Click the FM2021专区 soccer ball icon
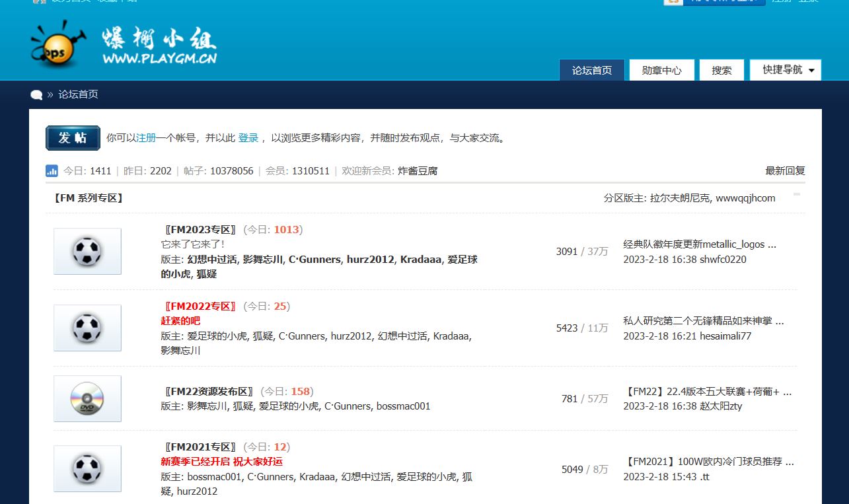849x504 pixels. click(87, 469)
